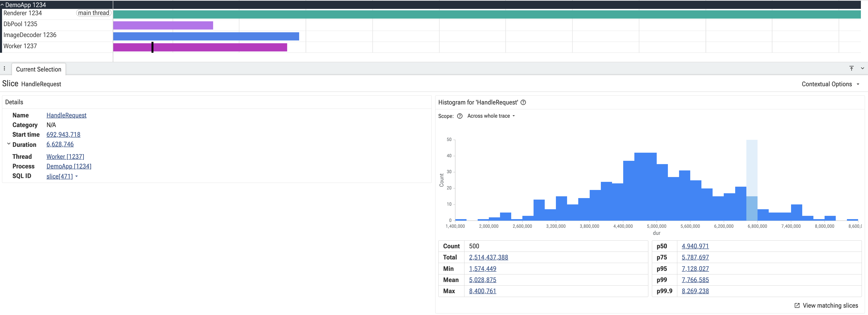The height and width of the screenshot is (315, 868).
Task: Select the DbPool 1235 track label
Action: coord(20,24)
